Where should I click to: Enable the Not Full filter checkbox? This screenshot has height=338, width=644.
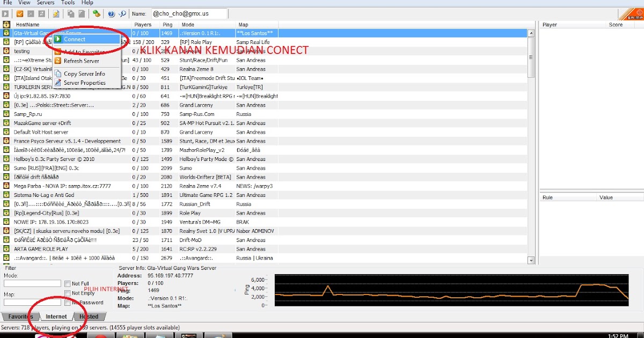point(68,284)
